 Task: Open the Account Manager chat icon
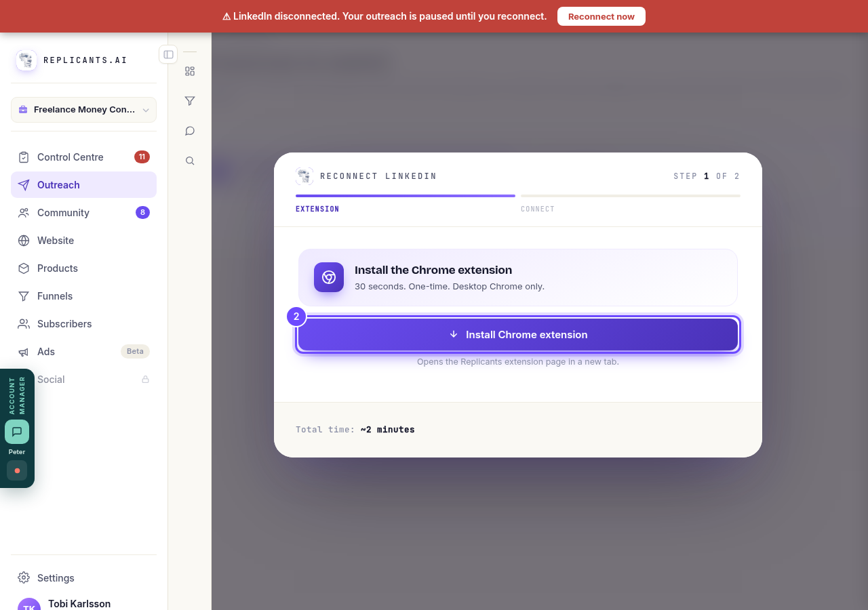click(x=17, y=432)
